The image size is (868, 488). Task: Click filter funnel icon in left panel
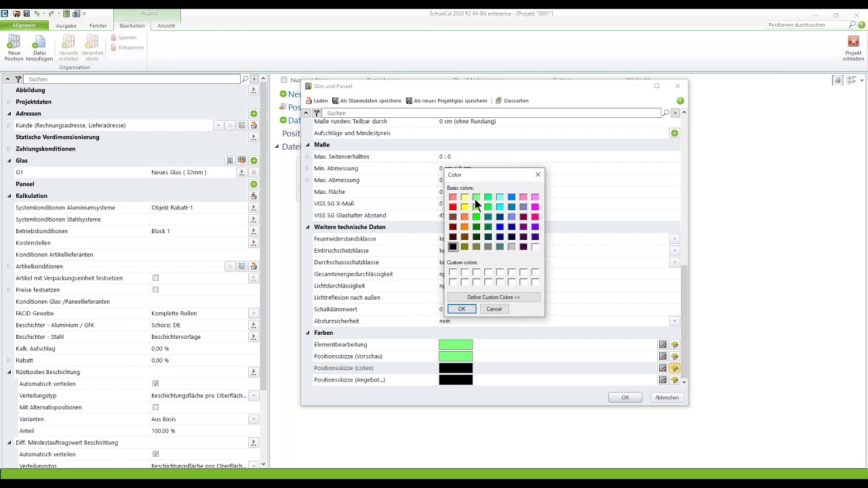point(18,79)
